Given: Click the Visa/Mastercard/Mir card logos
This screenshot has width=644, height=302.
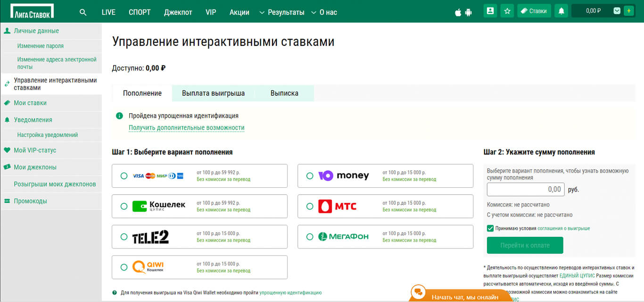Looking at the screenshot, I should pos(158,176).
